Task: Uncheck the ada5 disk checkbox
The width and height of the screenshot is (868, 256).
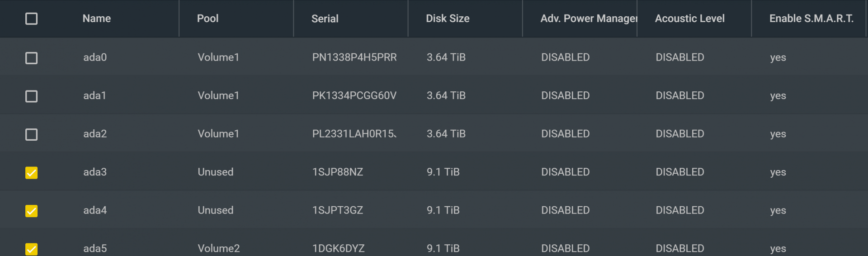Action: pyautogui.click(x=31, y=249)
